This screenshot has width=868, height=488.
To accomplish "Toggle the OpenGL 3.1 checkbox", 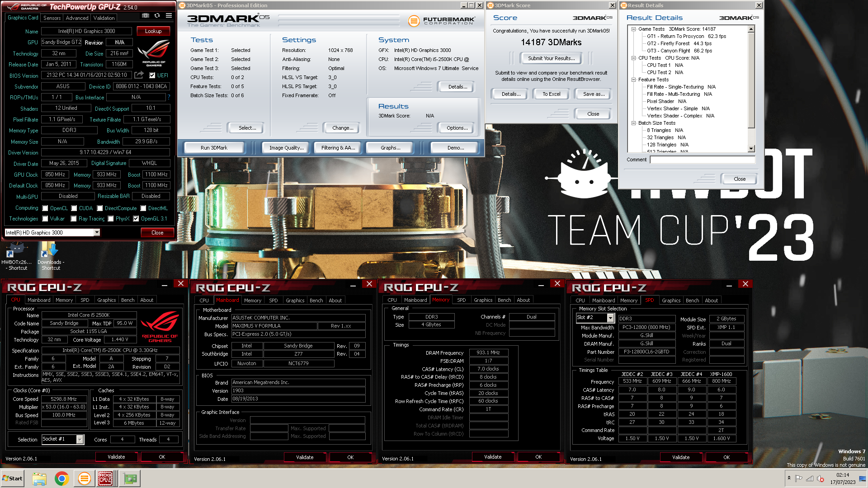I will [136, 219].
